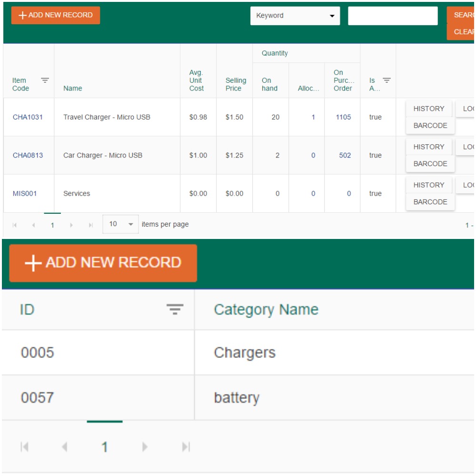Go to last page in items grid pager
Screen dimensions: 476x476
90,225
